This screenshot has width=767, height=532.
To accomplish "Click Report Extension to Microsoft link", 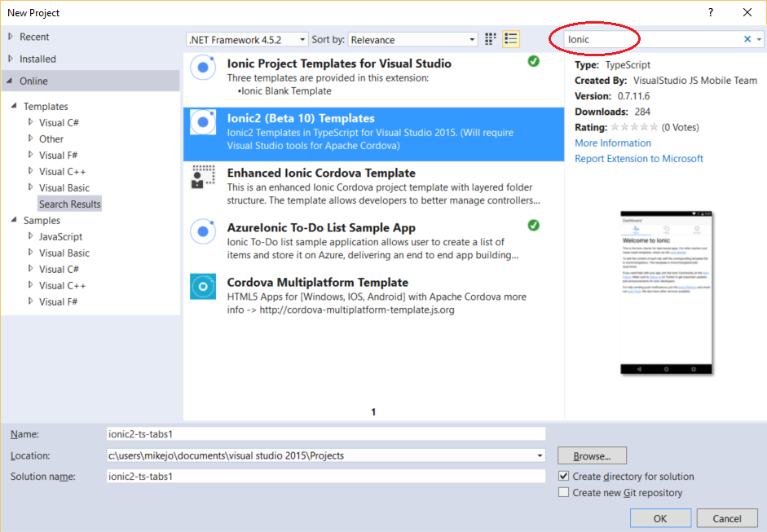I will tap(639, 158).
